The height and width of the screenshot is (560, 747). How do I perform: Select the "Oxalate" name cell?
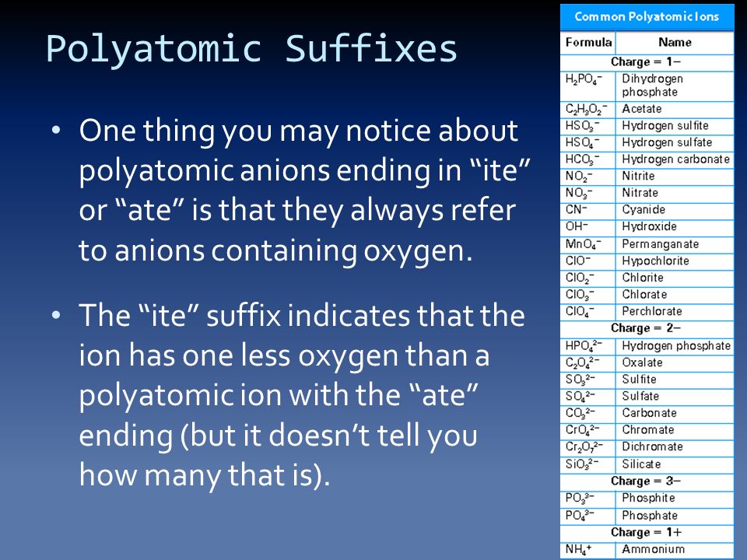(675, 362)
